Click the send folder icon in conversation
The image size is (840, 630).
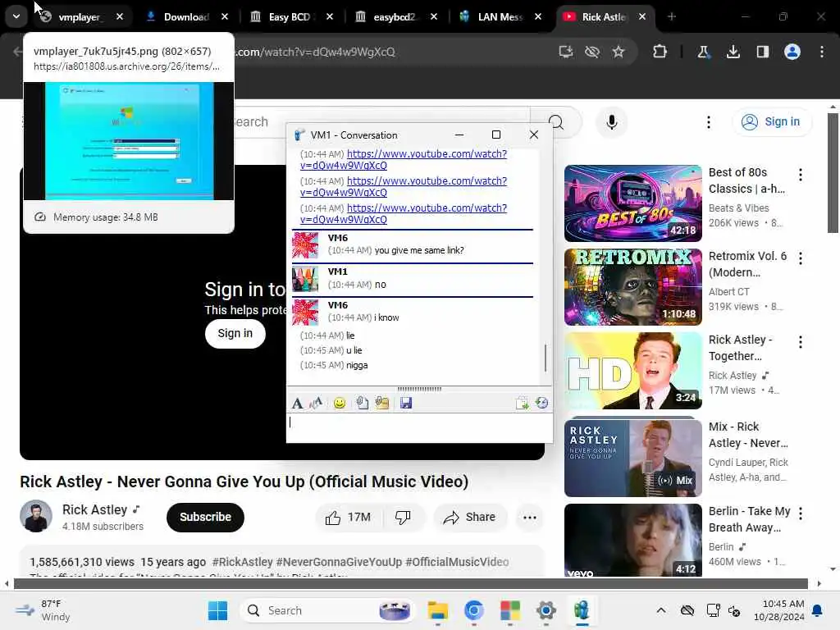click(382, 403)
